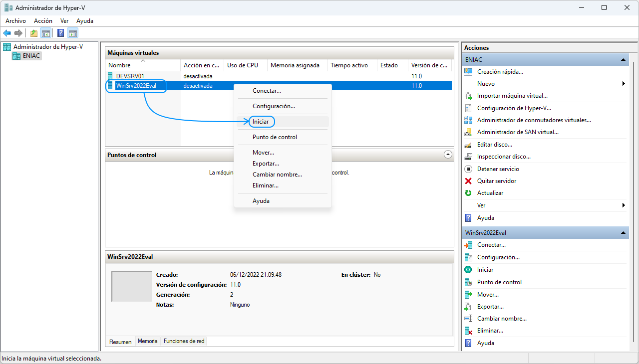This screenshot has height=364, width=639.
Task: Click the Cambiar nombre action icon
Action: point(468,319)
